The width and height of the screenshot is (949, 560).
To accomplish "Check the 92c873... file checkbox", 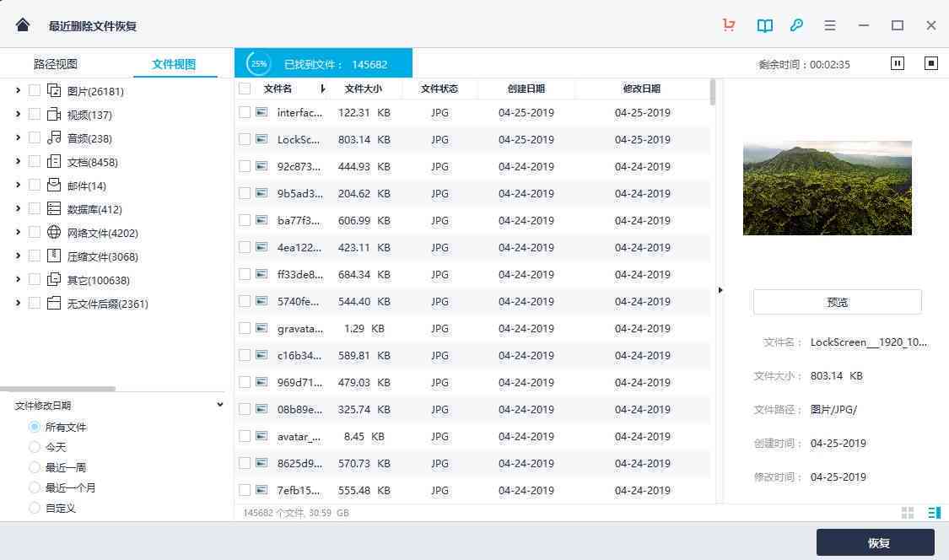I will [245, 166].
